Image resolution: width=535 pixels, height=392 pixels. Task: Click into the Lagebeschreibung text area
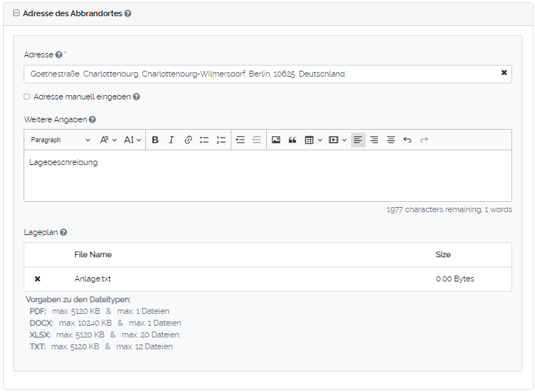coord(267,177)
